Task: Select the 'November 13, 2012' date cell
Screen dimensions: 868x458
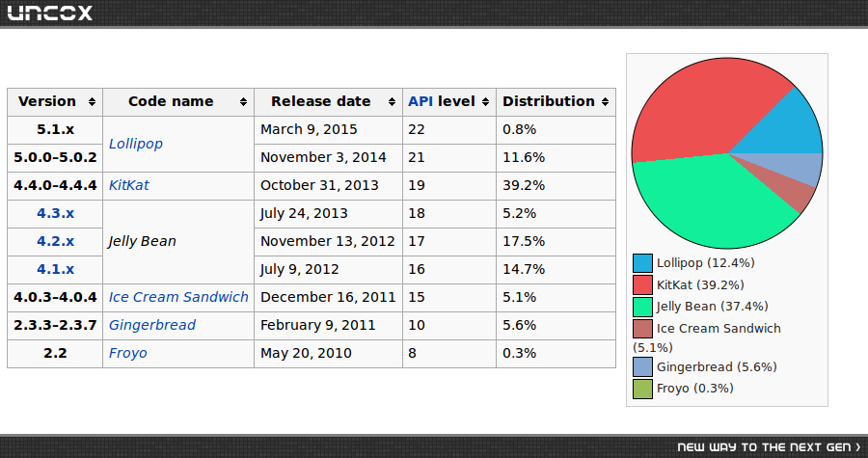Action: [328, 242]
